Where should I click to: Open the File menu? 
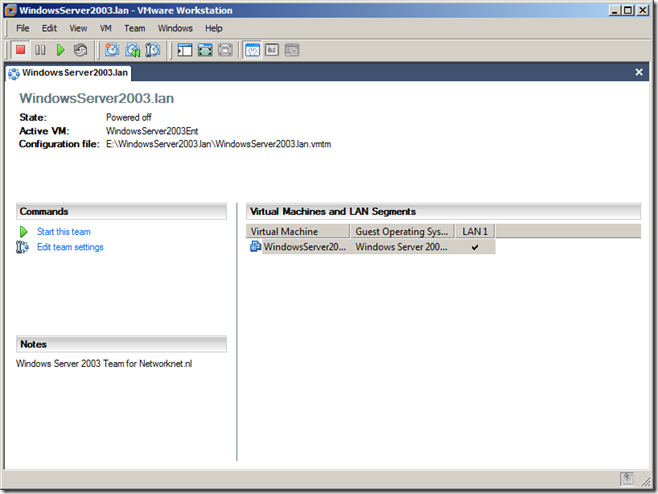23,28
